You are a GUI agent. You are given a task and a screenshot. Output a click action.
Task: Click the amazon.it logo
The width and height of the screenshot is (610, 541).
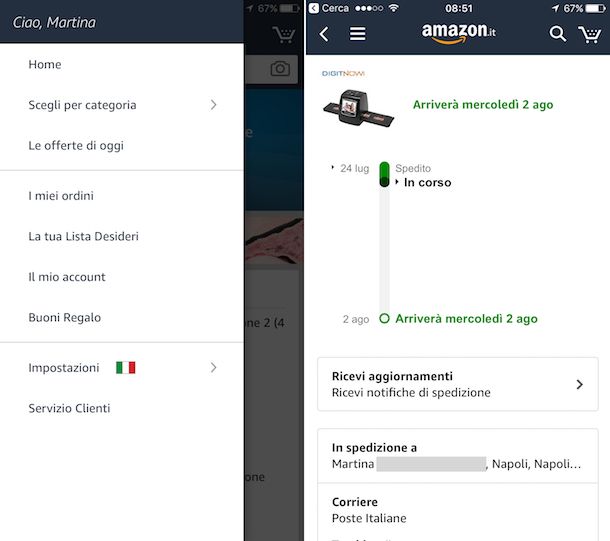[x=458, y=33]
